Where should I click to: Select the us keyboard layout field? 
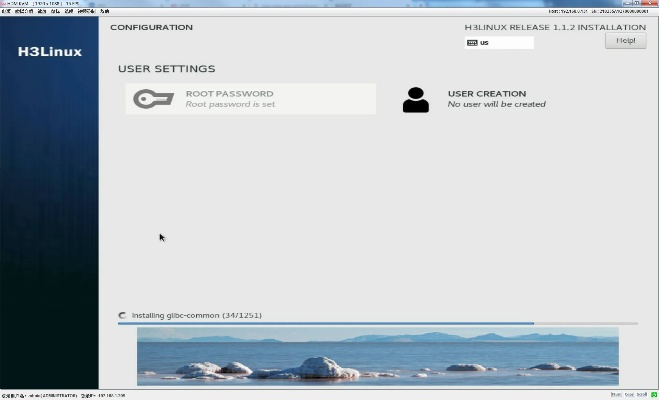coord(504,43)
